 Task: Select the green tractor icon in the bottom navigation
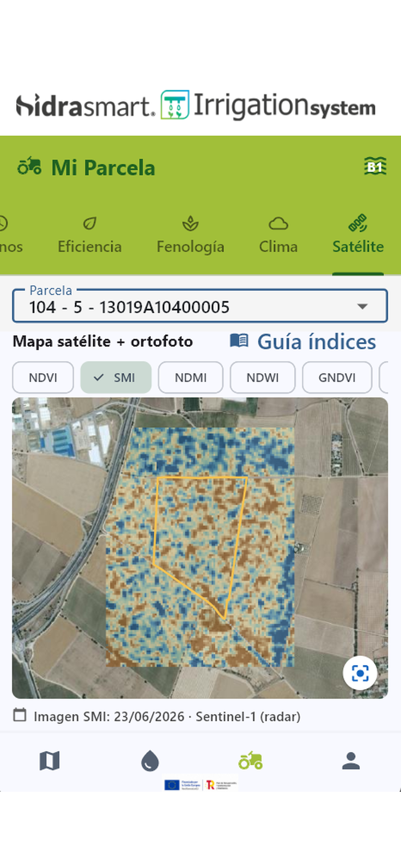250,760
